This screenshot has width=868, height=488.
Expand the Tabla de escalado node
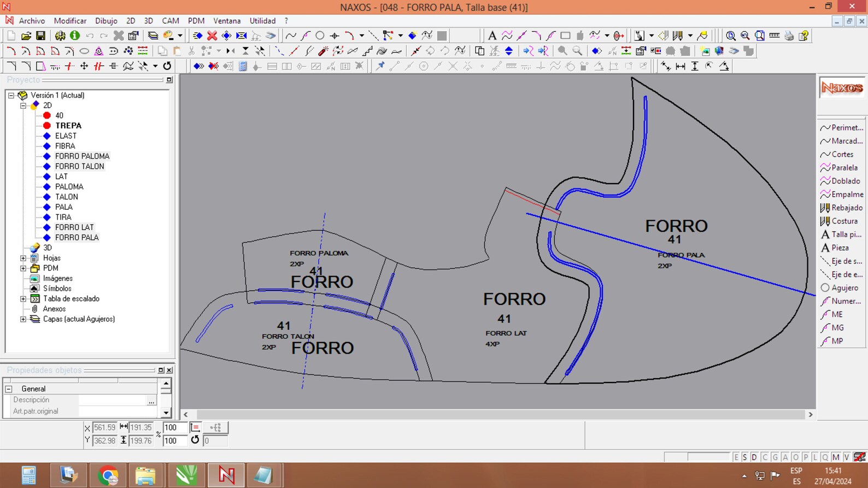click(24, 299)
